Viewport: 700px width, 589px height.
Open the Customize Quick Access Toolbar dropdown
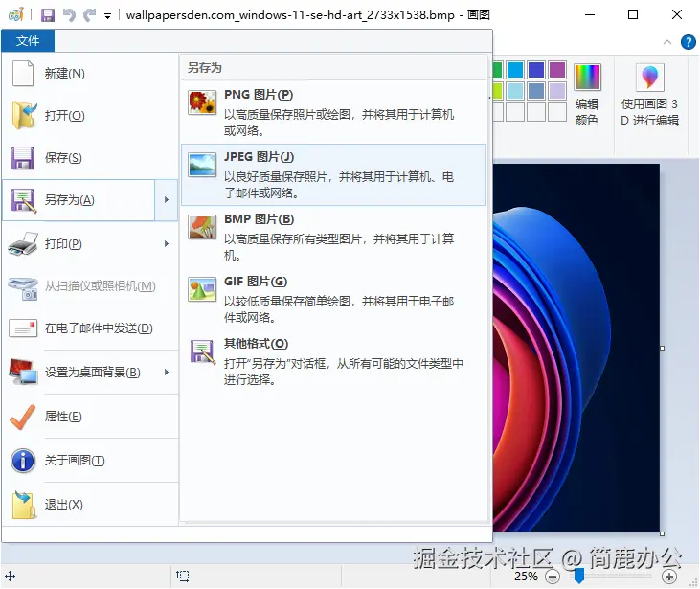click(x=107, y=16)
